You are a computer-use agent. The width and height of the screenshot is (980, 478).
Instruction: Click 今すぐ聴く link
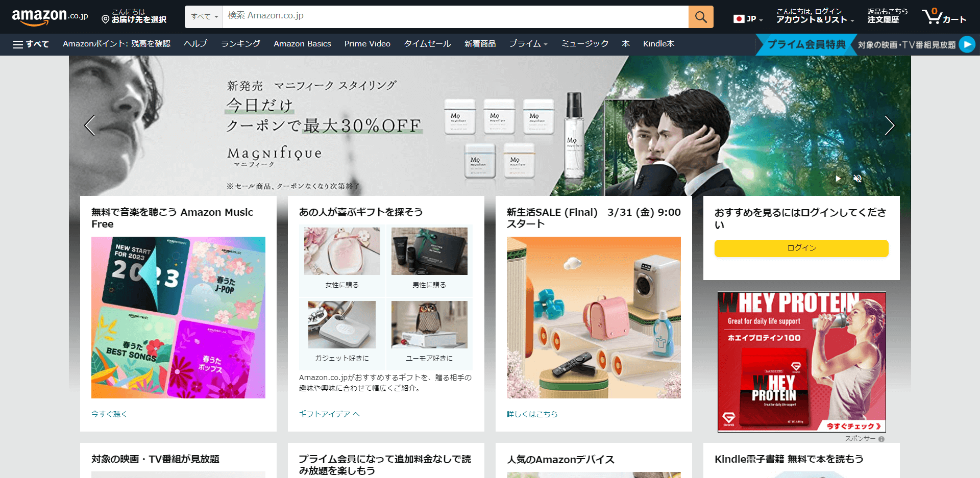pyautogui.click(x=109, y=414)
